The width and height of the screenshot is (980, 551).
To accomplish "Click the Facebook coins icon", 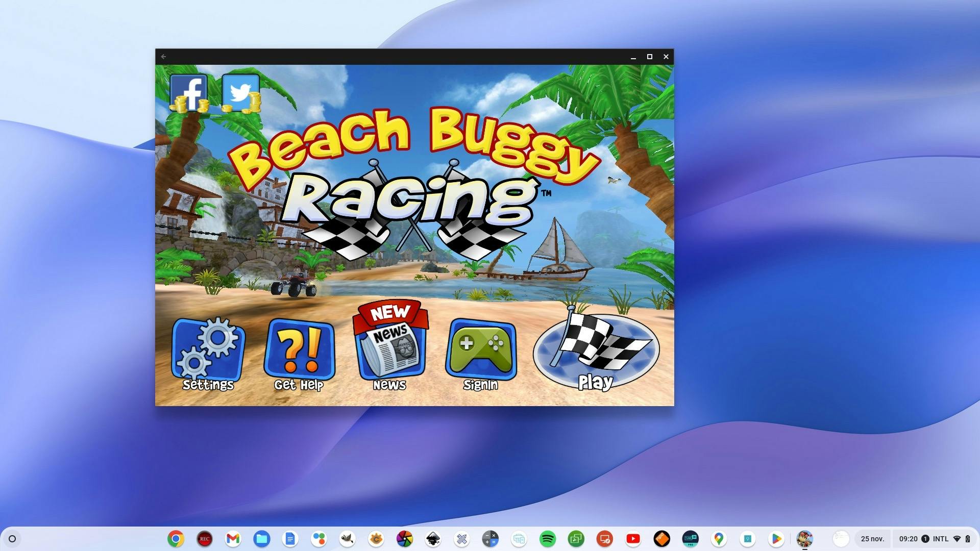I will point(189,93).
